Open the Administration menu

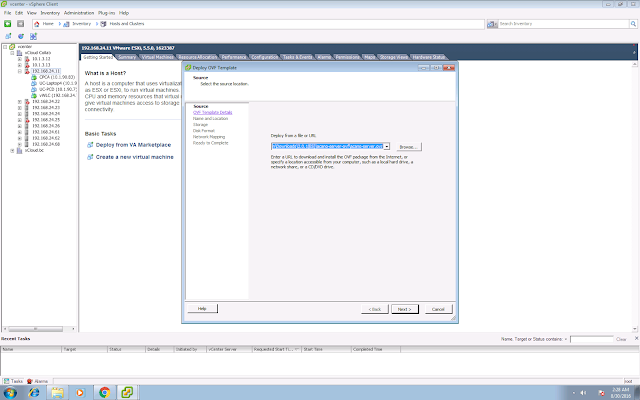pyautogui.click(x=79, y=13)
